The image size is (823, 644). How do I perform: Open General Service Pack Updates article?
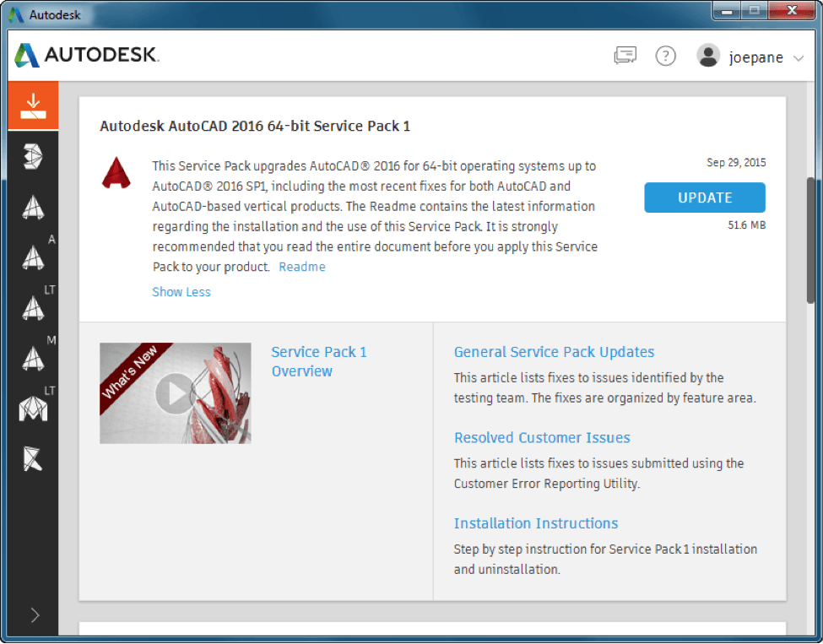pos(554,352)
